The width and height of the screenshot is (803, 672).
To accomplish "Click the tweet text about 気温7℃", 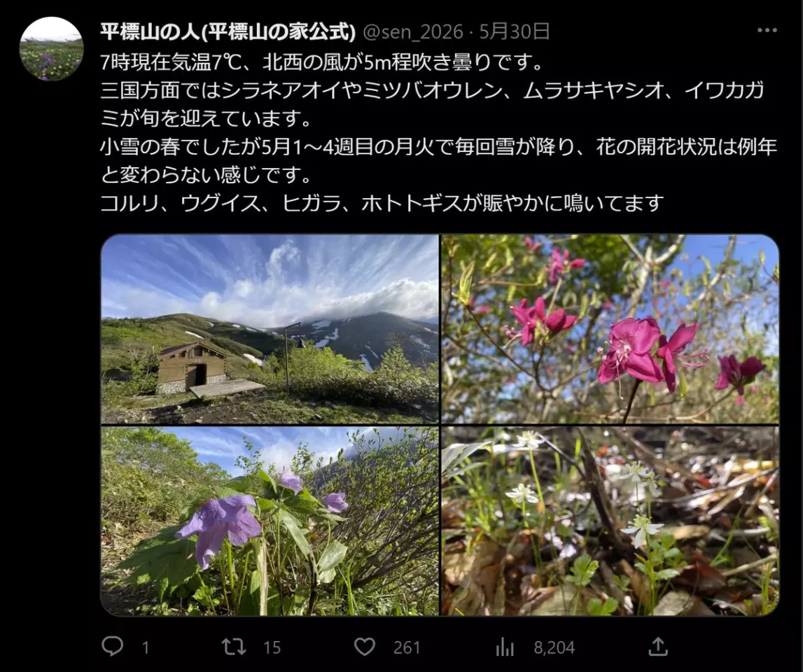I will tap(322, 62).
